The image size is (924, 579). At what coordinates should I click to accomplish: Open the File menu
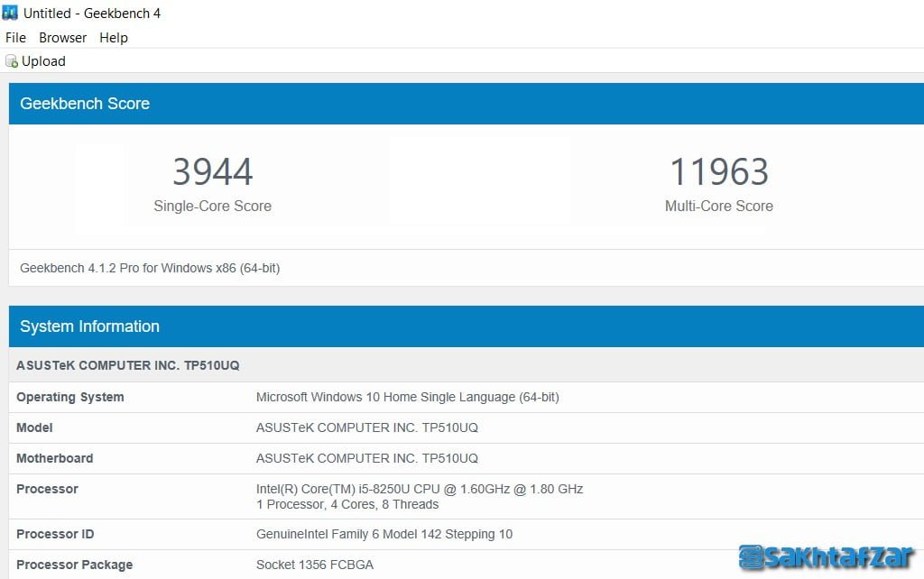coord(15,38)
